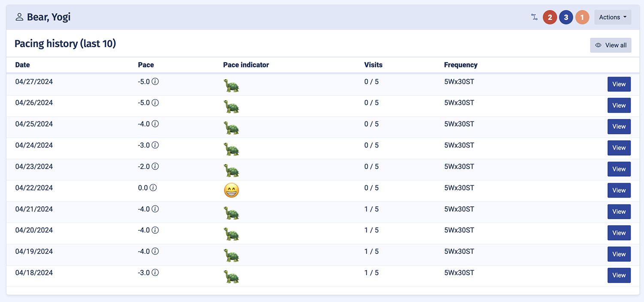Click the grinning face pace indicator
Image resolution: width=644 pixels, height=302 pixels.
pos(231,190)
